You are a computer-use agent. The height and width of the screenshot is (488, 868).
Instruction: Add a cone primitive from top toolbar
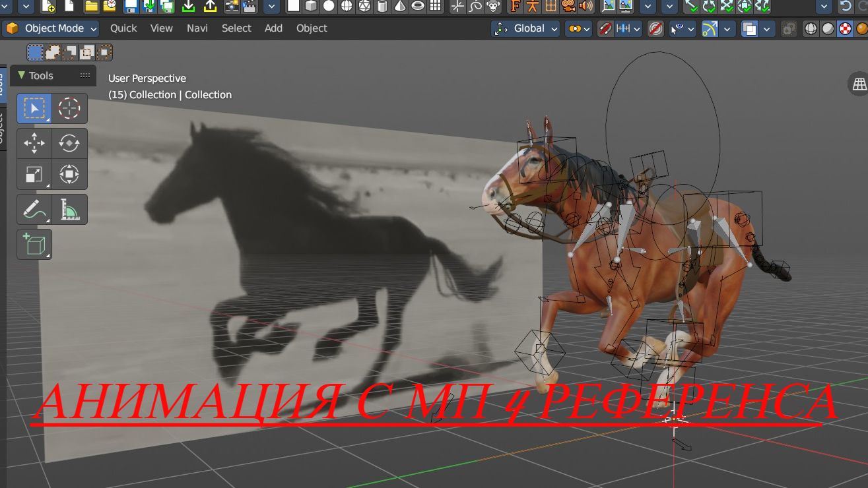[x=400, y=7]
